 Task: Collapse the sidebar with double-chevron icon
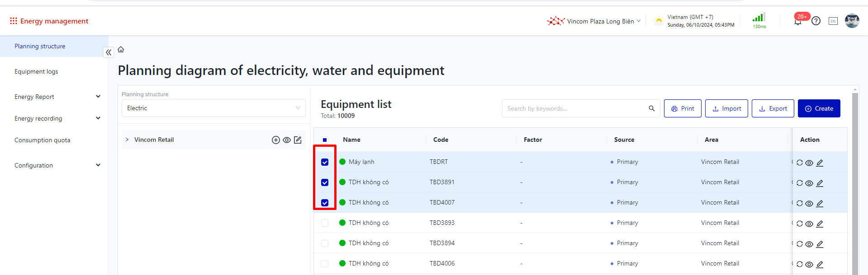coord(109,52)
